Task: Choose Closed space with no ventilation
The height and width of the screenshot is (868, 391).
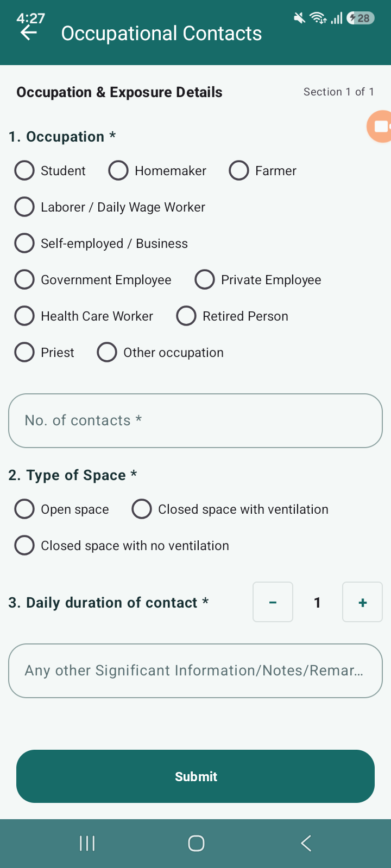Action: coord(122,545)
